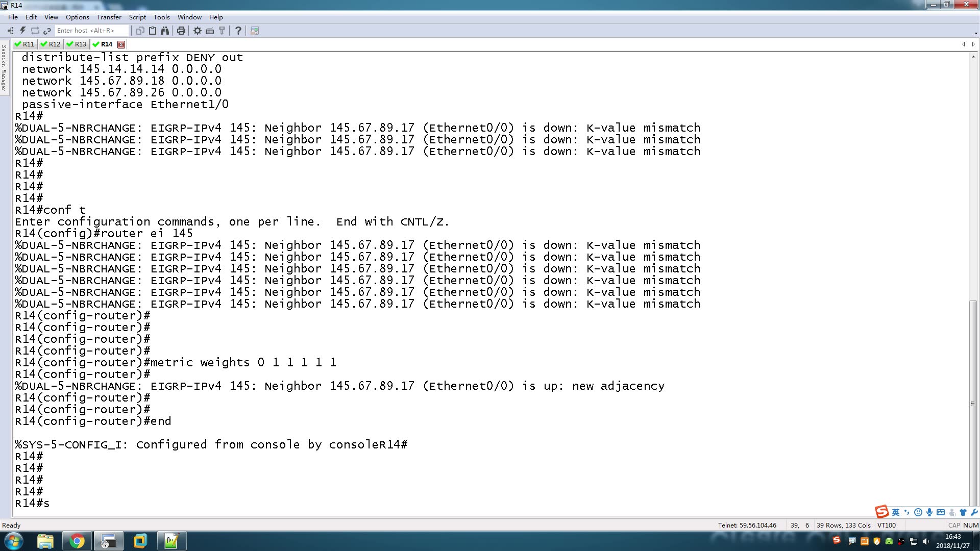Switch to the R11 session tab
Viewport: 980px width, 551px height.
(24, 44)
